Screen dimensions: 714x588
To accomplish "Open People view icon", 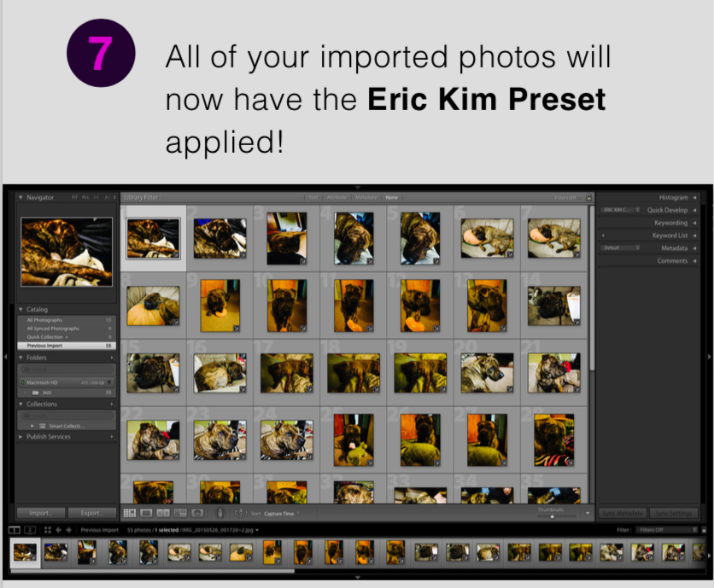I will [197, 513].
